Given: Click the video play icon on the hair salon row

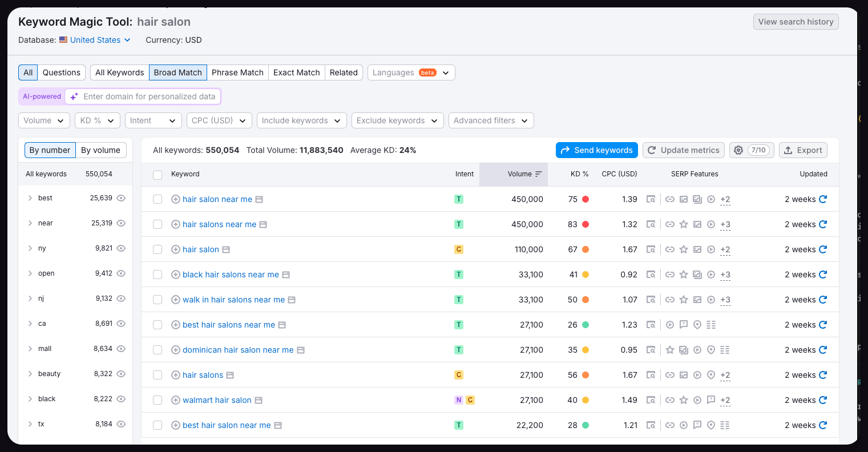Looking at the screenshot, I should tap(711, 249).
